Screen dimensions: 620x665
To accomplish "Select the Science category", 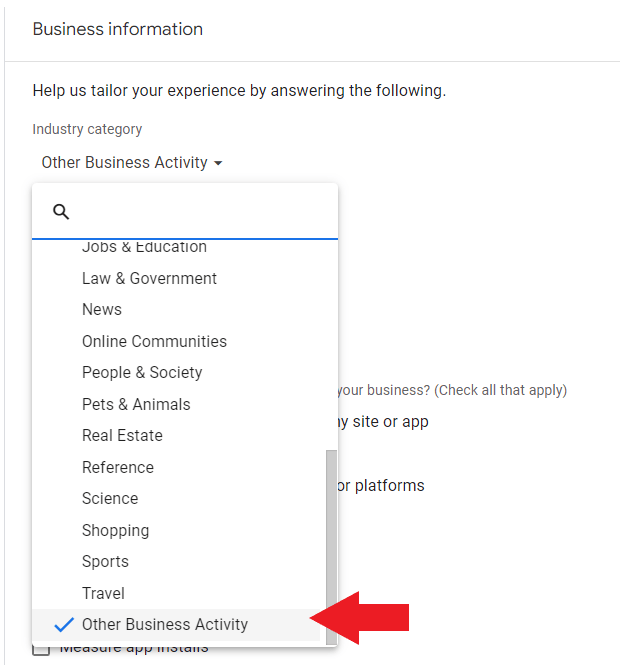I will click(110, 499).
